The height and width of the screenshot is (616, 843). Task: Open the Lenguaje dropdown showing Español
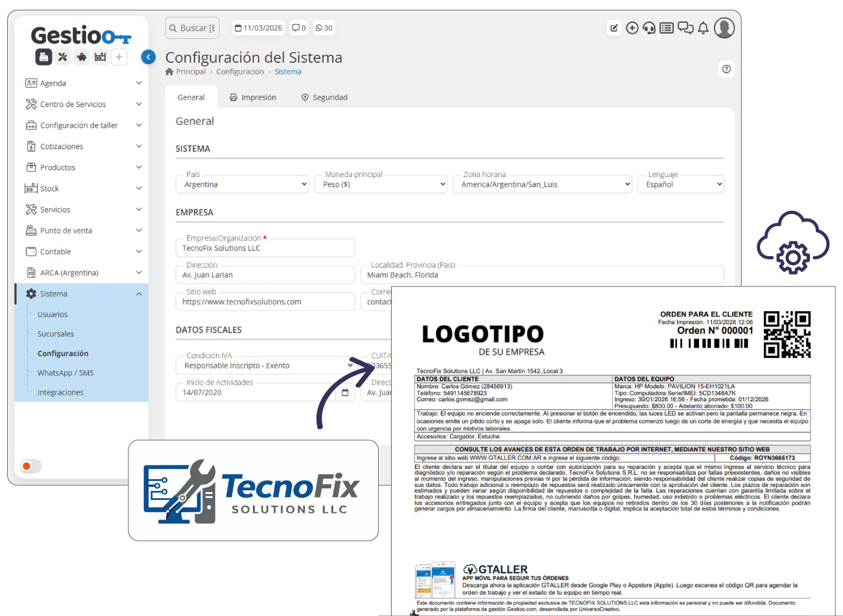681,184
